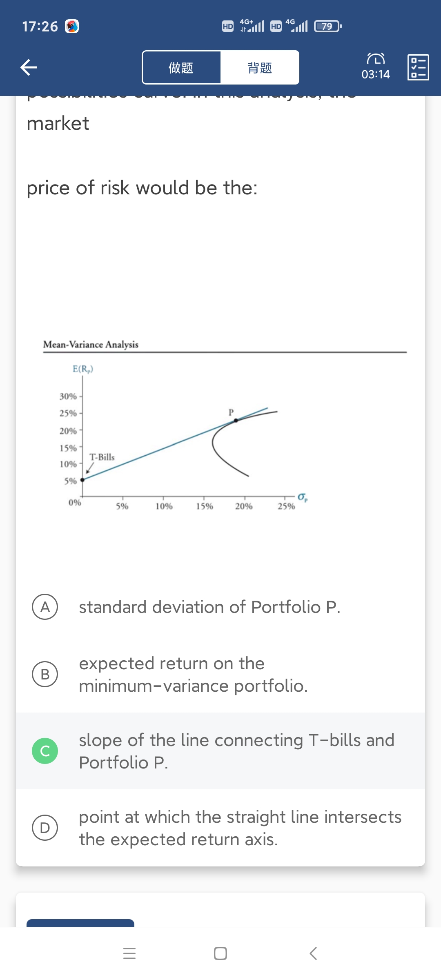The image size is (441, 980).
Task: Tap the battery indicator icon
Action: click(x=327, y=27)
